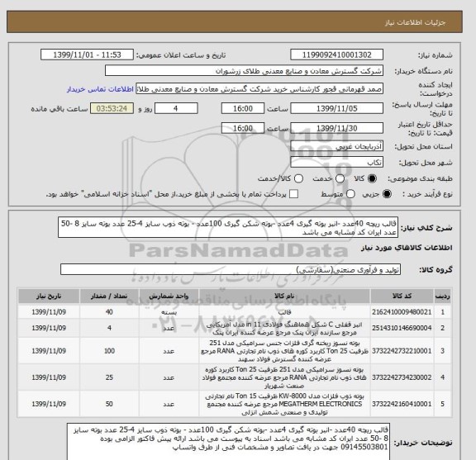Viewport: 476px width, 460px height.
Task: Click the request creator field صمد قهرمانی
Action: (259, 89)
